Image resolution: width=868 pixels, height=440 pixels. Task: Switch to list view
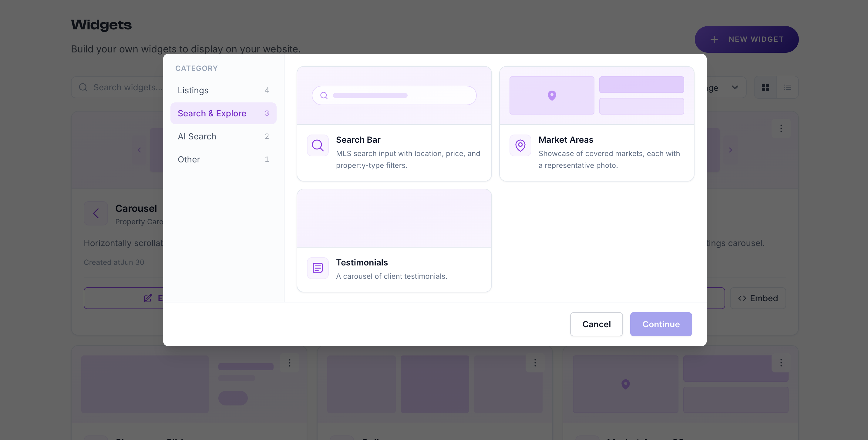click(x=787, y=88)
